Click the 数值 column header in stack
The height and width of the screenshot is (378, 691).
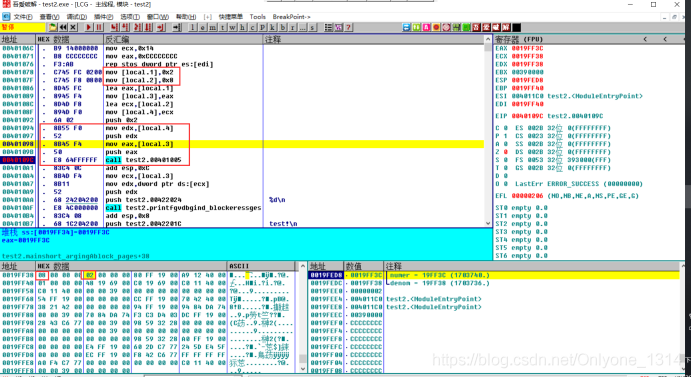click(365, 266)
